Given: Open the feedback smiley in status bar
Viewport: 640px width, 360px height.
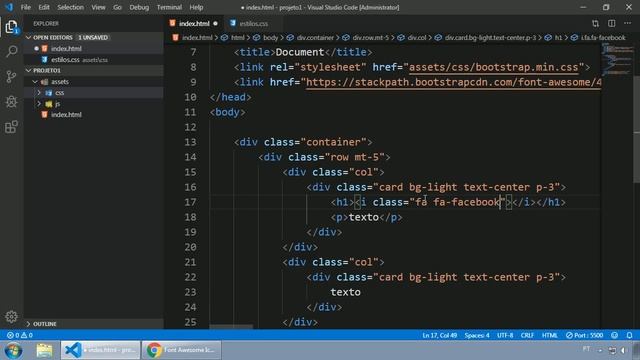Looking at the screenshot, I should tap(615, 335).
